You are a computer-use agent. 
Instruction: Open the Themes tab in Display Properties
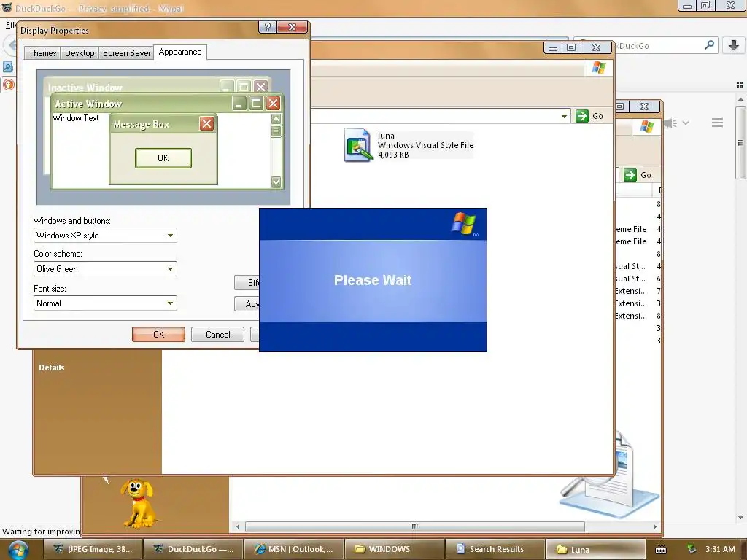[42, 52]
